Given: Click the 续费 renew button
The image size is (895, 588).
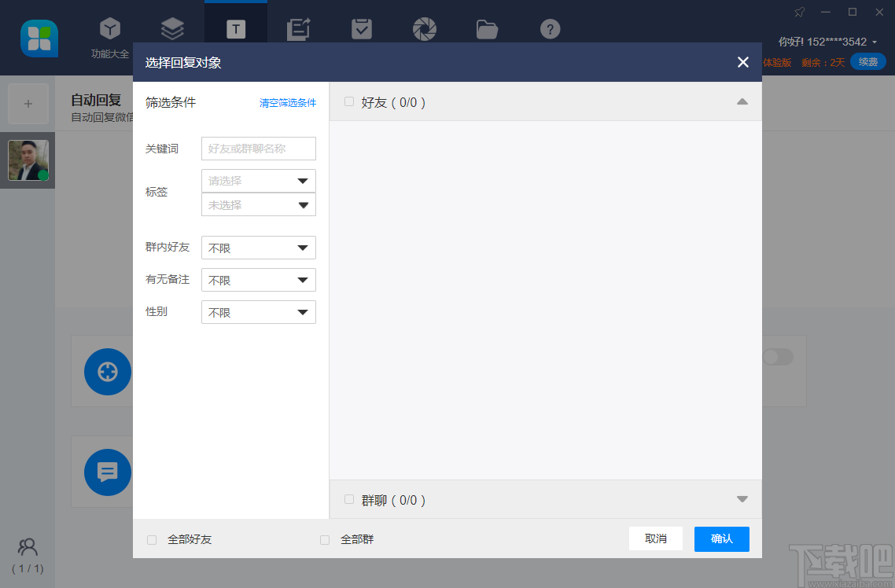Looking at the screenshot, I should pyautogui.click(x=868, y=61).
